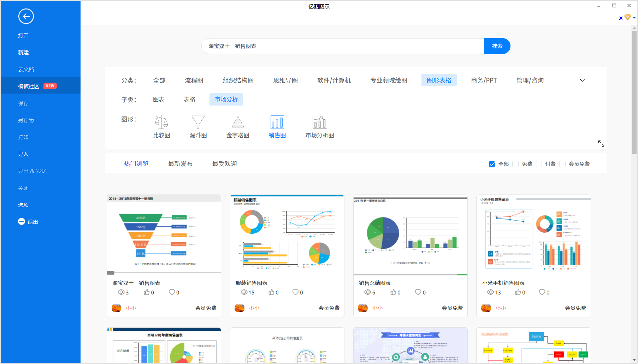Click heart icon on 销售总结图表 card
638x364 pixels.
[x=418, y=292]
